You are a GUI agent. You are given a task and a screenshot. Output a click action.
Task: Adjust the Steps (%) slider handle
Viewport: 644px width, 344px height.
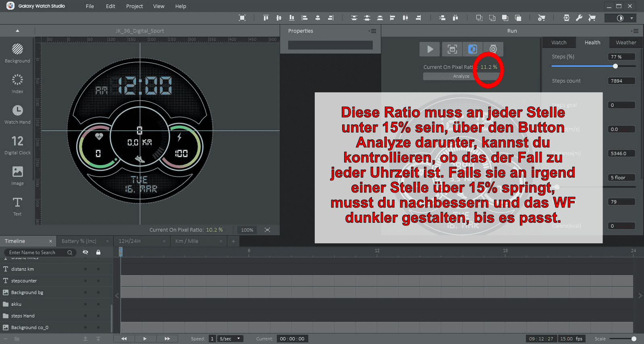pos(615,66)
